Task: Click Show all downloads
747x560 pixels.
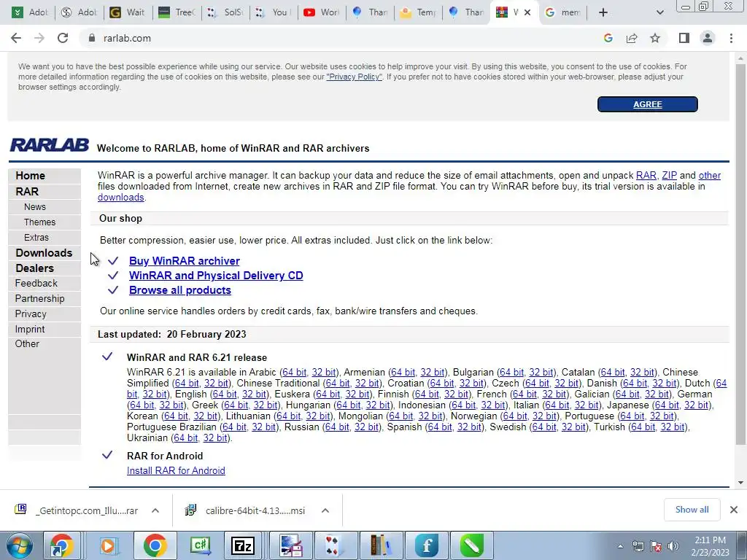Action: tap(692, 510)
